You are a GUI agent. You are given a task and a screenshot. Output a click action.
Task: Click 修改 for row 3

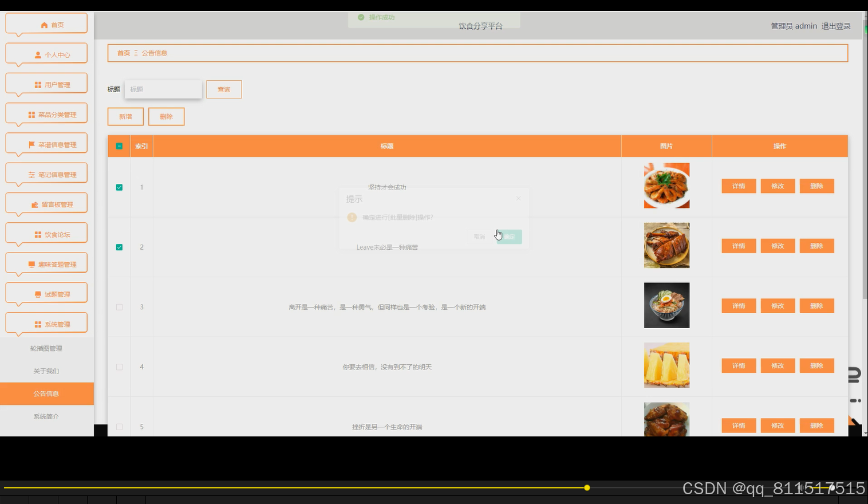(x=778, y=306)
